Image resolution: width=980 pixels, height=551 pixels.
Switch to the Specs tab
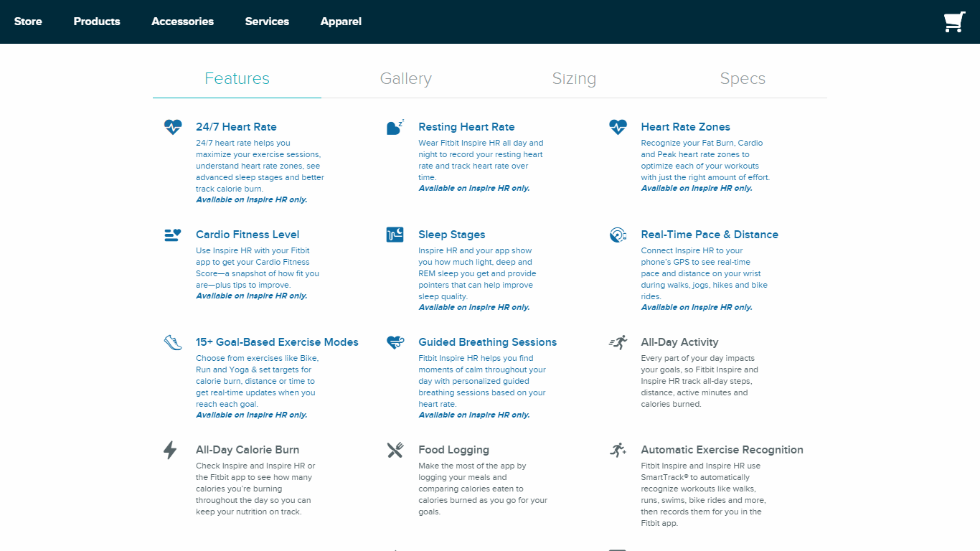tap(743, 79)
